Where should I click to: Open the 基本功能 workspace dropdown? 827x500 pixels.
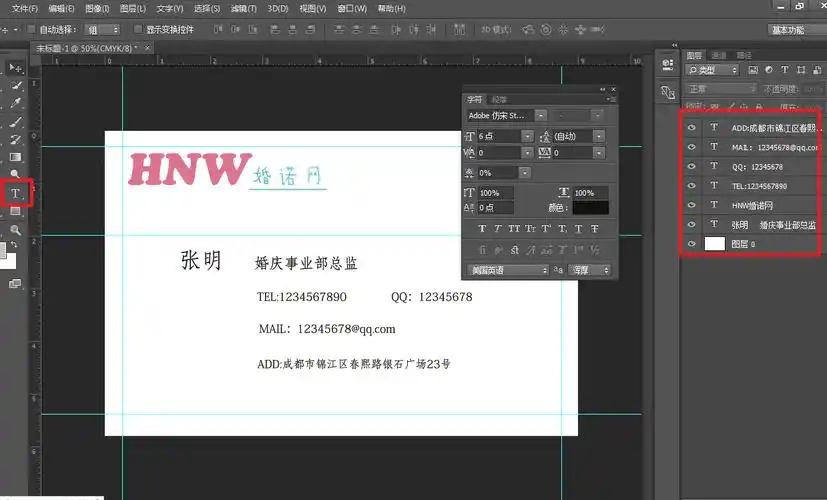coord(796,30)
